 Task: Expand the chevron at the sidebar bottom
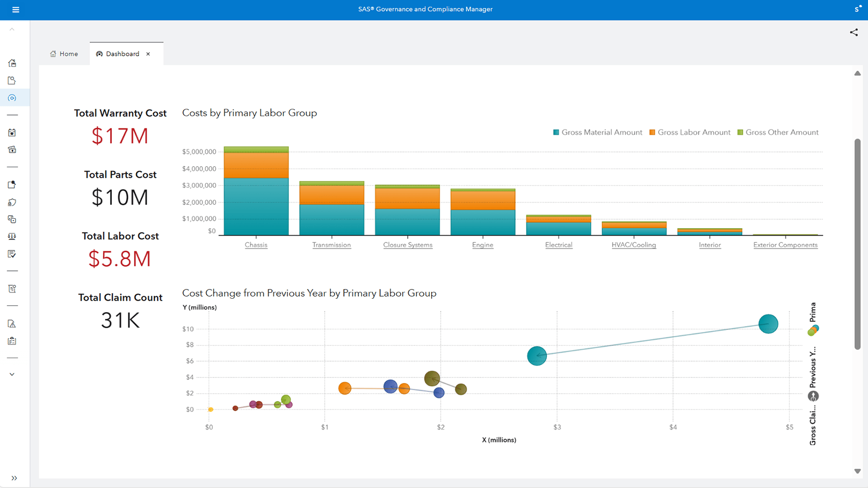pos(12,374)
